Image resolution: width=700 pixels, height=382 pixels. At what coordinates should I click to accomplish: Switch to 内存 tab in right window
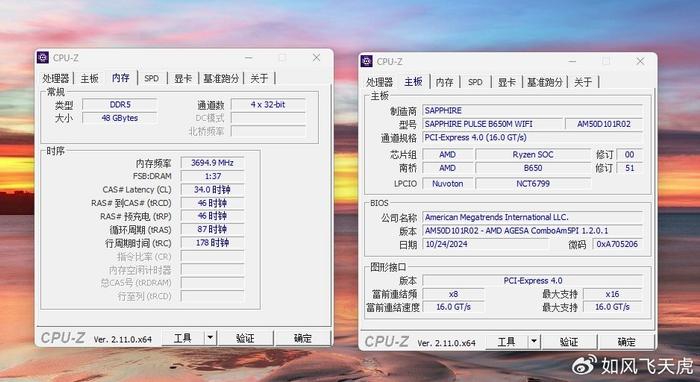point(444,82)
